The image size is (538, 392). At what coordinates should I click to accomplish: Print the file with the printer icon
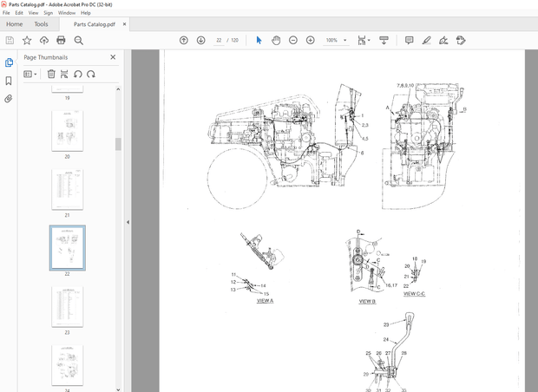tap(61, 41)
